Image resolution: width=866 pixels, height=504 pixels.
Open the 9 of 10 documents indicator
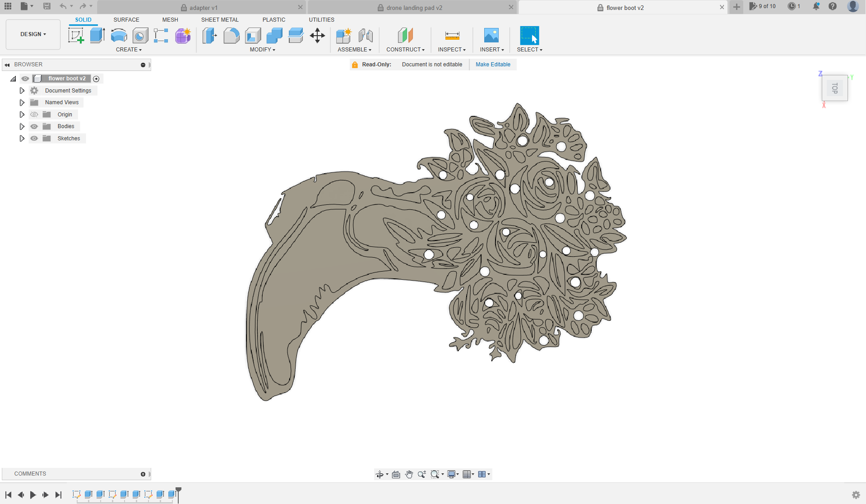(763, 6)
